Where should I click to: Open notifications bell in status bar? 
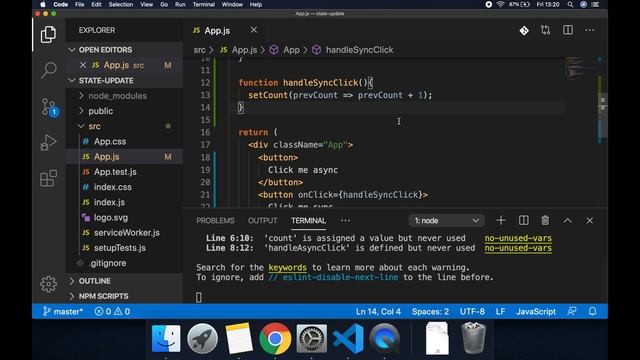point(593,311)
